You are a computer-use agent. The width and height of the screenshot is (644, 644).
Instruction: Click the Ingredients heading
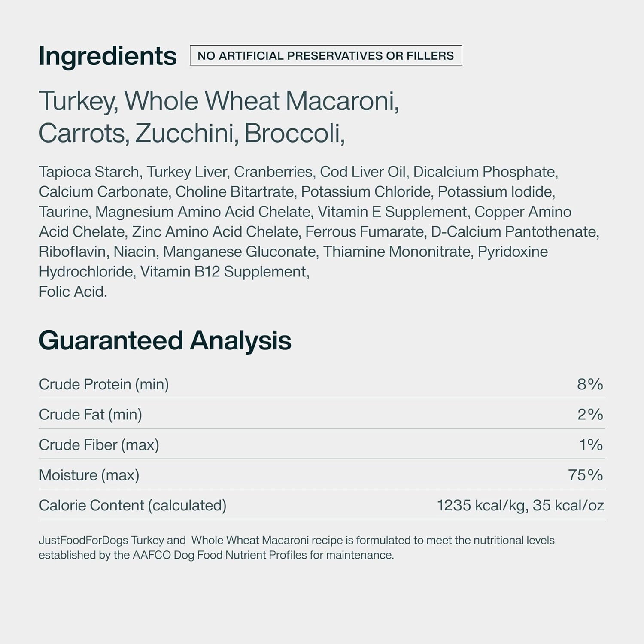(x=107, y=56)
